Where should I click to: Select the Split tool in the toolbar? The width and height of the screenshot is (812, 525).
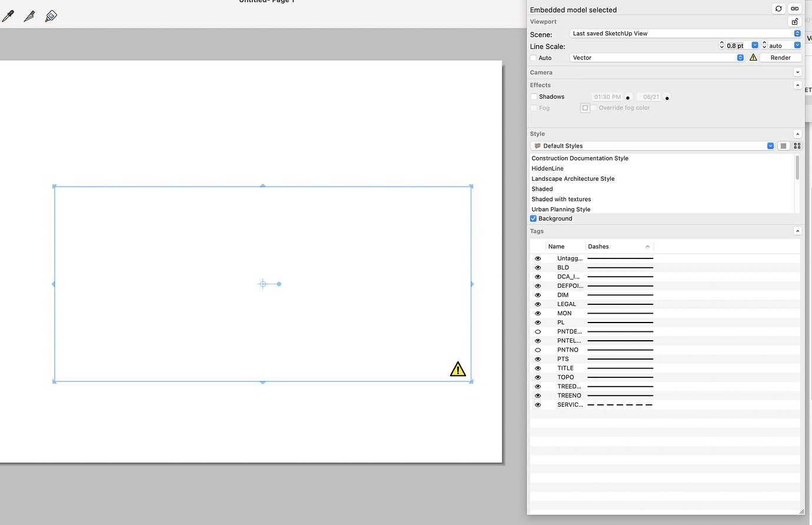29,16
